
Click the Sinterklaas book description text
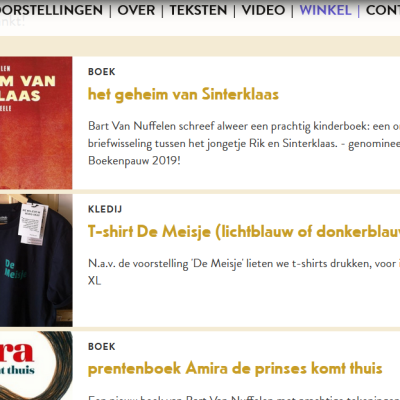pos(244,143)
